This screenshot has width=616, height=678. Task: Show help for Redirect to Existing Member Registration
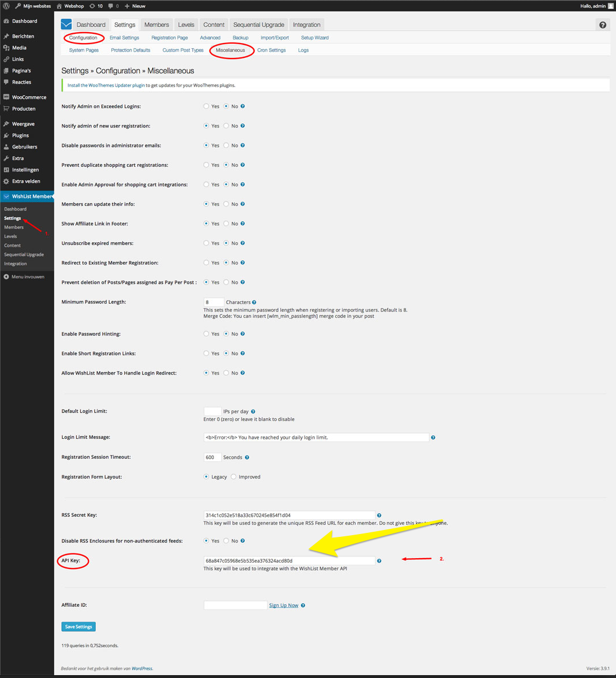click(x=243, y=263)
